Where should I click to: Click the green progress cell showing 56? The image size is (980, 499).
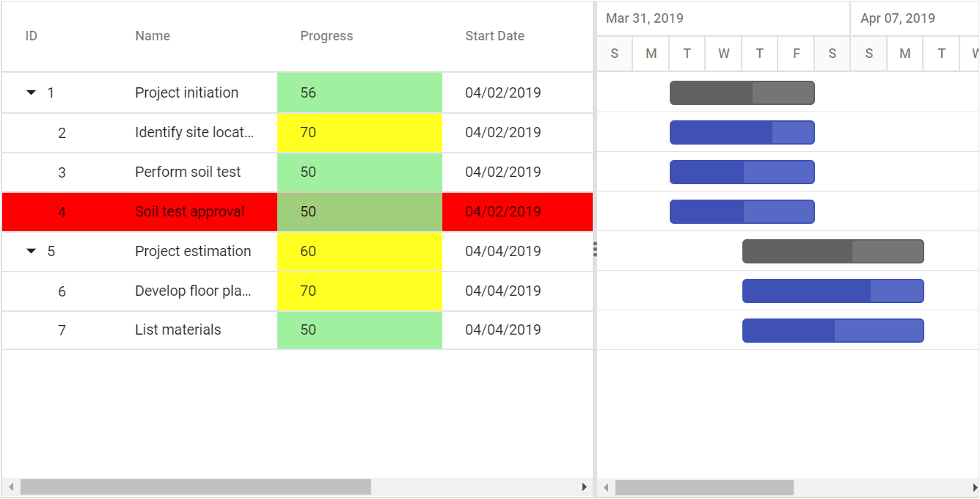359,92
